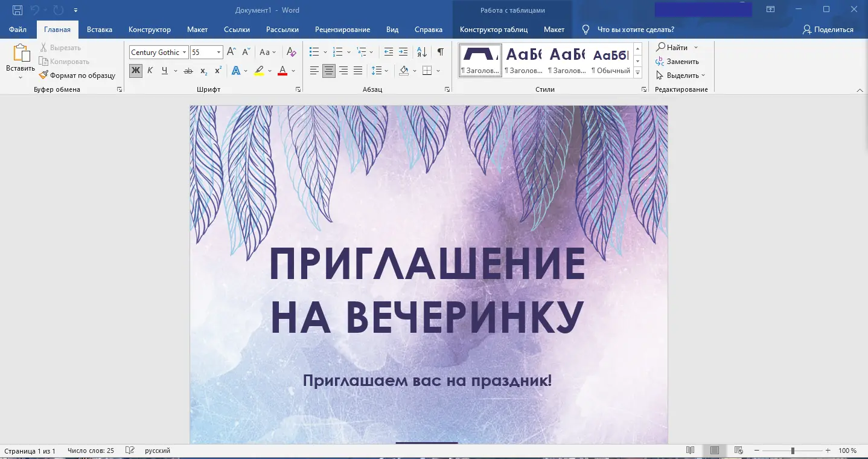The height and width of the screenshot is (459, 868).
Task: Click the Save icon in title bar
Action: tap(18, 10)
